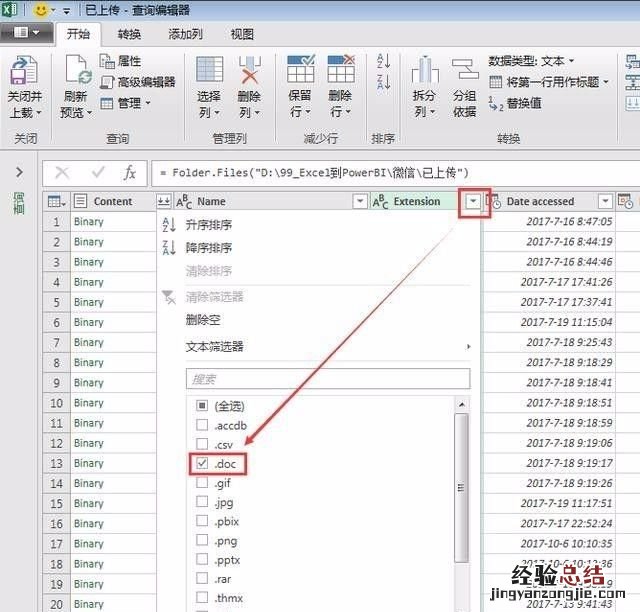Click the 拆分列 split column icon
Image resolution: width=640 pixels, height=612 pixels.
pyautogui.click(x=425, y=69)
